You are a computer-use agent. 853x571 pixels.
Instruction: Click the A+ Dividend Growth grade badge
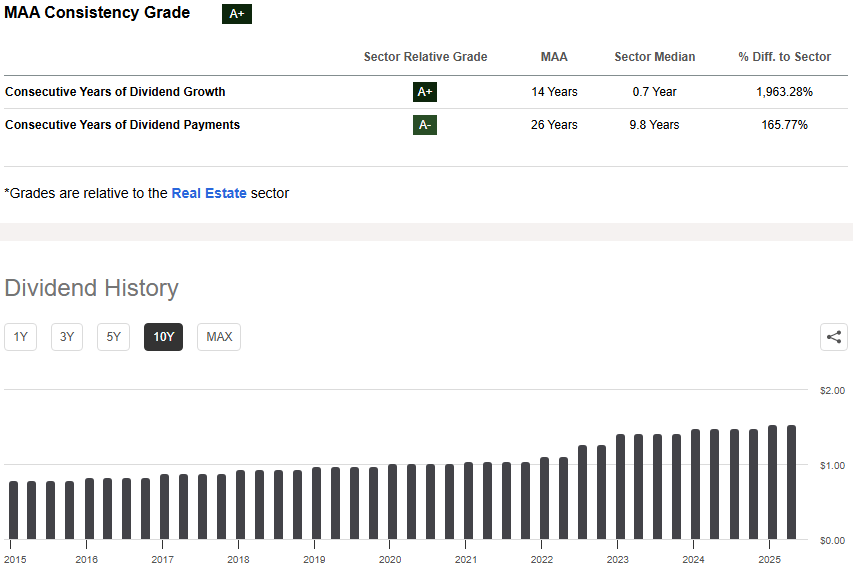pos(425,92)
